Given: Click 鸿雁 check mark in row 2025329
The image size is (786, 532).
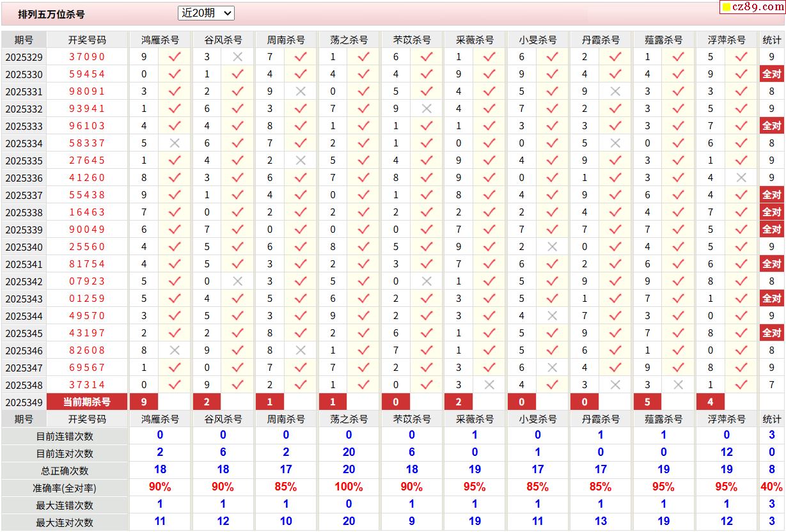Looking at the screenshot, I should click(175, 57).
